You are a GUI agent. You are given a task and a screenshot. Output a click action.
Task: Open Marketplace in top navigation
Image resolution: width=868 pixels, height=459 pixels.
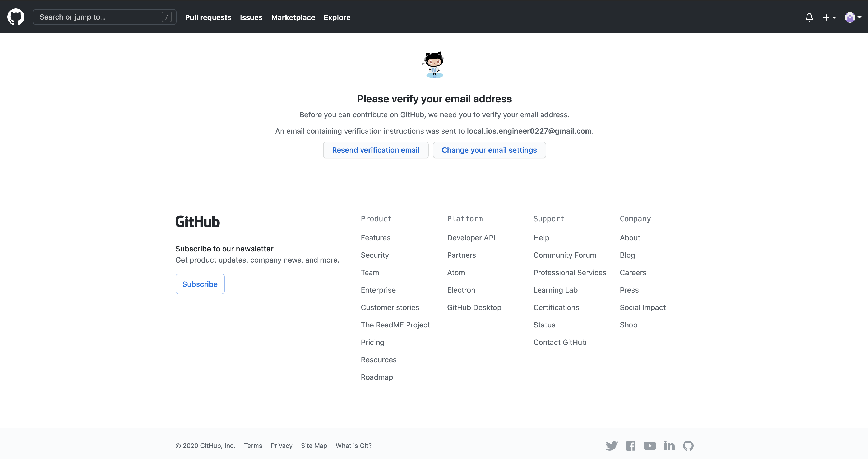(x=293, y=17)
